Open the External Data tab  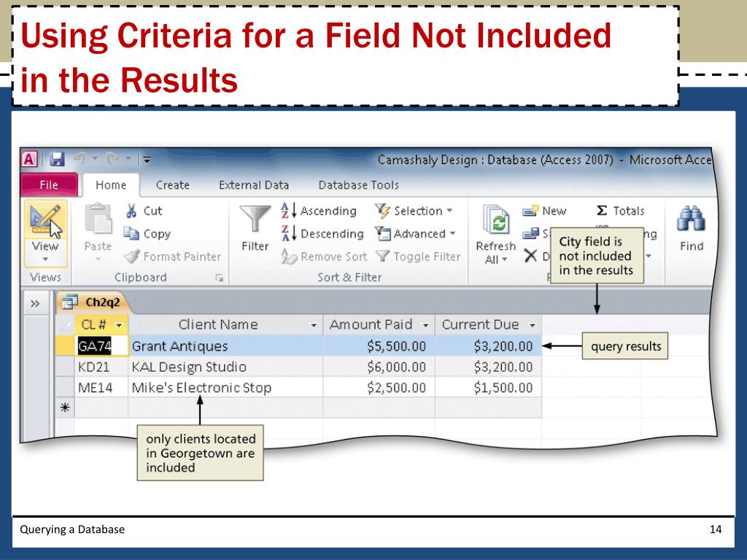pyautogui.click(x=253, y=184)
